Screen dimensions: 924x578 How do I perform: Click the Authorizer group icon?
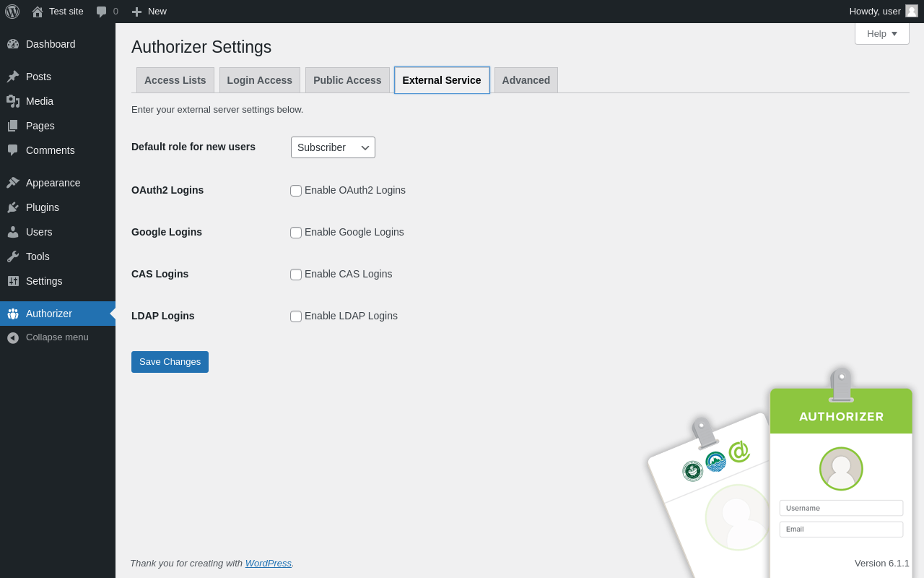tap(13, 314)
